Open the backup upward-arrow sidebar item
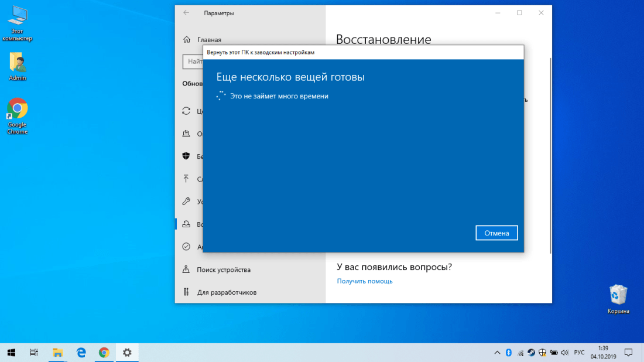The width and height of the screenshot is (644, 362). tap(186, 179)
